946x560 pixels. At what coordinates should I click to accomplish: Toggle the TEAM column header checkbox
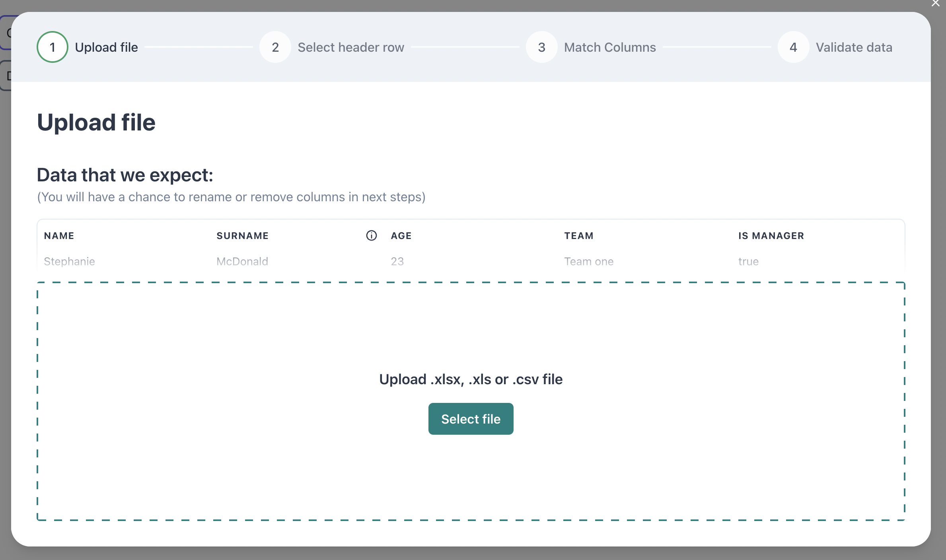tap(578, 235)
